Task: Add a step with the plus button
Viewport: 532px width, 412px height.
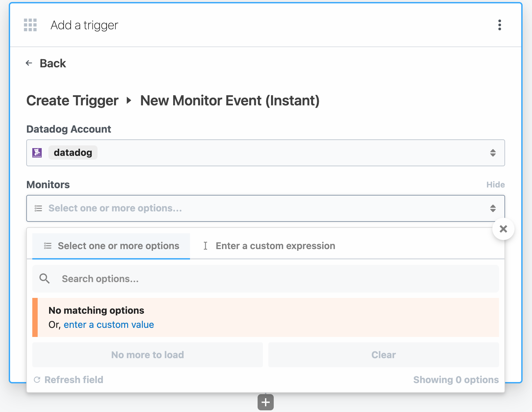Action: tap(266, 402)
